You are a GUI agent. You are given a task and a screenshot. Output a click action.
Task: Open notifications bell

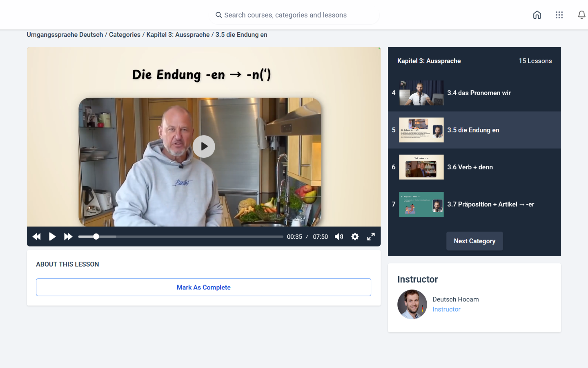(x=581, y=15)
